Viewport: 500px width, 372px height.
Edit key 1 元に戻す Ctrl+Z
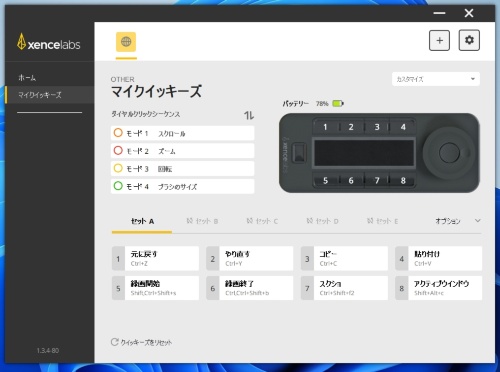(155, 258)
